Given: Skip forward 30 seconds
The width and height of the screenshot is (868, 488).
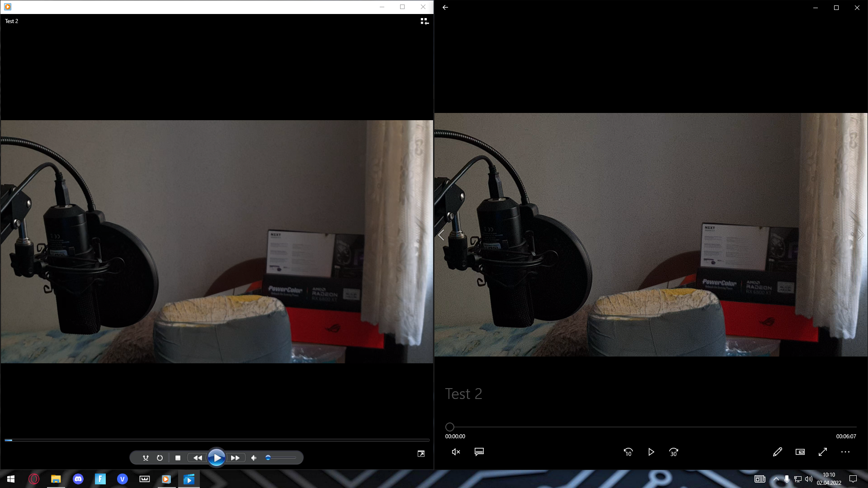Looking at the screenshot, I should (x=674, y=452).
